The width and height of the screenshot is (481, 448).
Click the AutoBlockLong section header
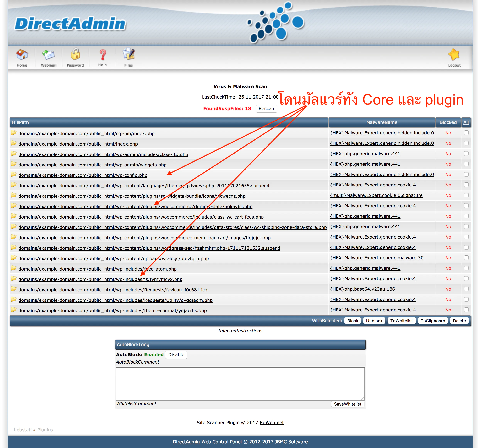click(240, 344)
